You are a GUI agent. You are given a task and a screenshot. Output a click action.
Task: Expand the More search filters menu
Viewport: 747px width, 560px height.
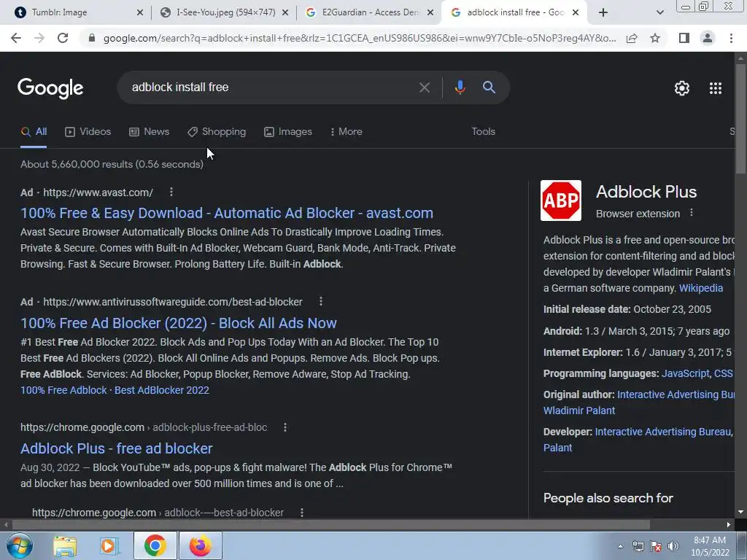pyautogui.click(x=347, y=132)
